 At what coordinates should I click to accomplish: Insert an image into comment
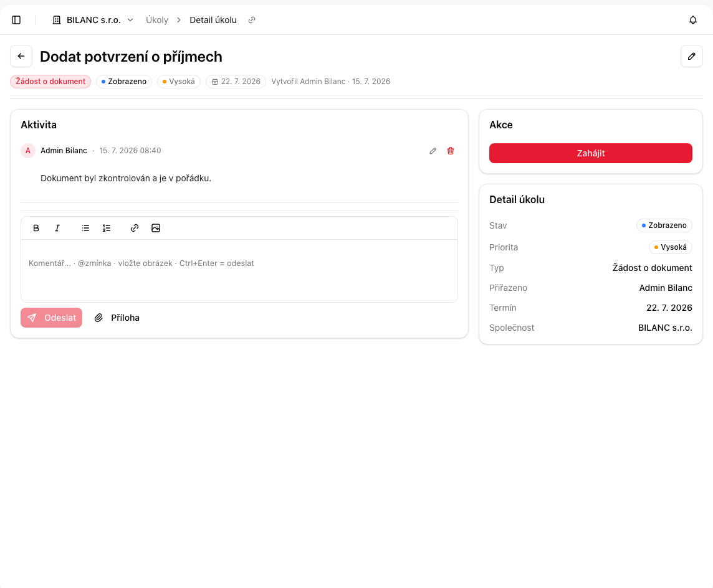(x=156, y=228)
